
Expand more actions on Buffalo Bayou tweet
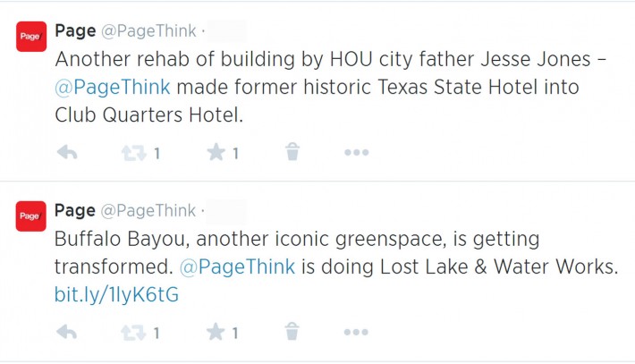point(356,333)
